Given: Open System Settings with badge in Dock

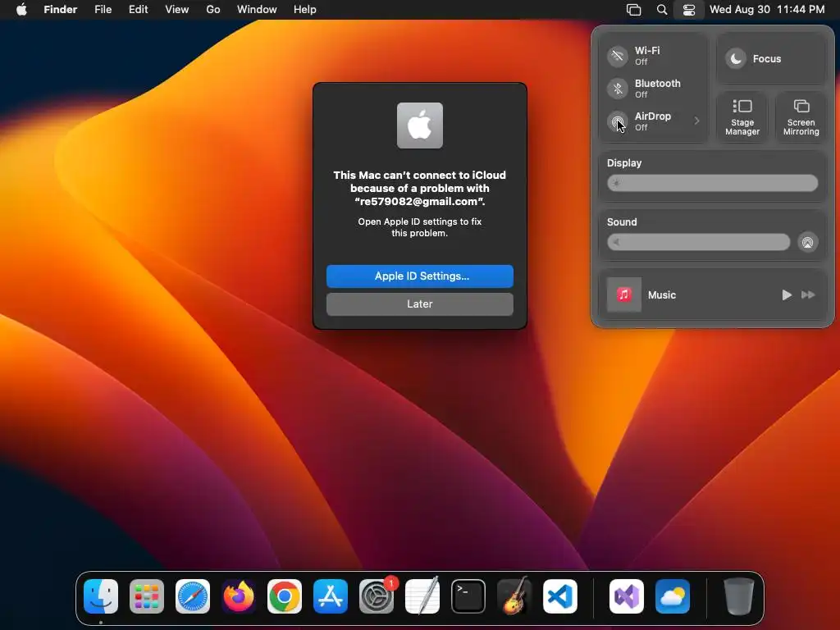Looking at the screenshot, I should (x=377, y=596).
